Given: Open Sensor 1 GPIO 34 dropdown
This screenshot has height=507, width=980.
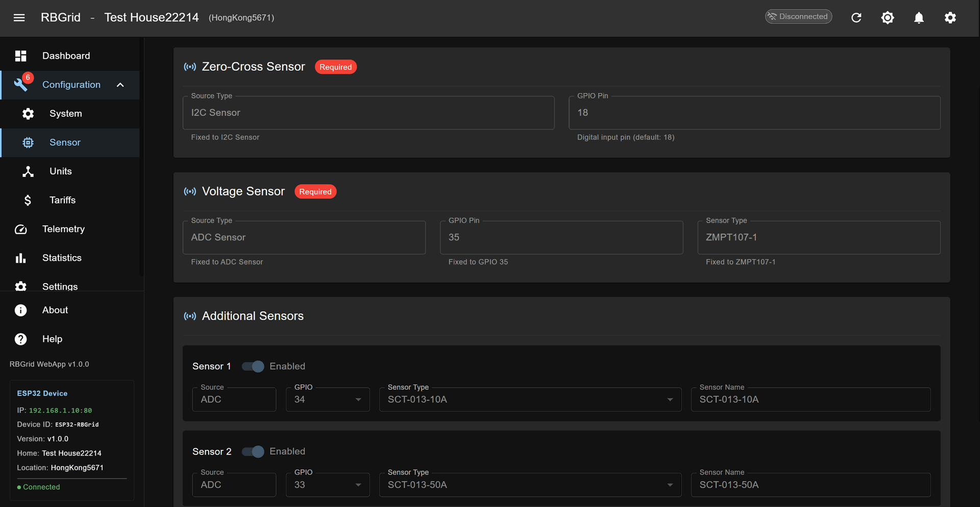Looking at the screenshot, I should click(x=328, y=399).
